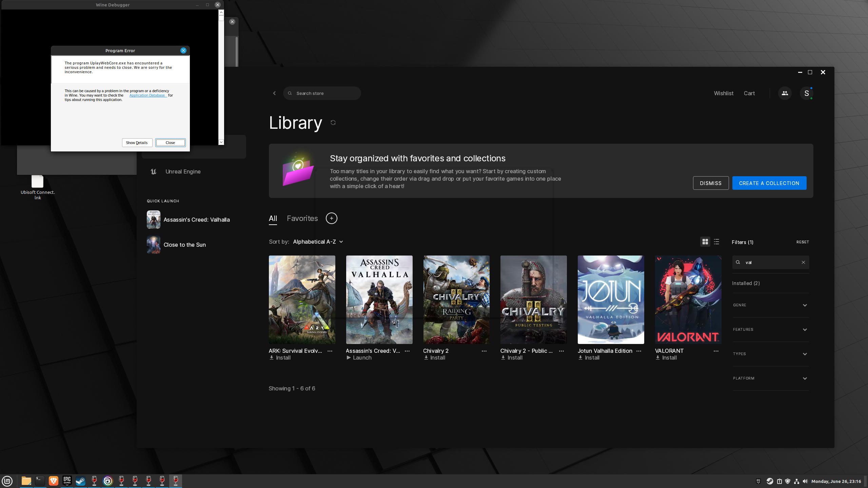This screenshot has width=868, height=488.
Task: Open the Brave browser from the taskbar
Action: pyautogui.click(x=53, y=481)
